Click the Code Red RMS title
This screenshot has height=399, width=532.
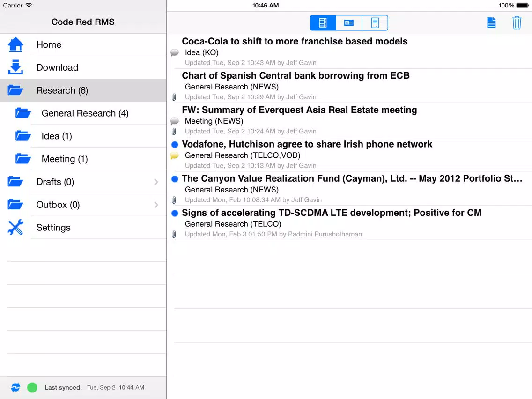[x=83, y=22]
